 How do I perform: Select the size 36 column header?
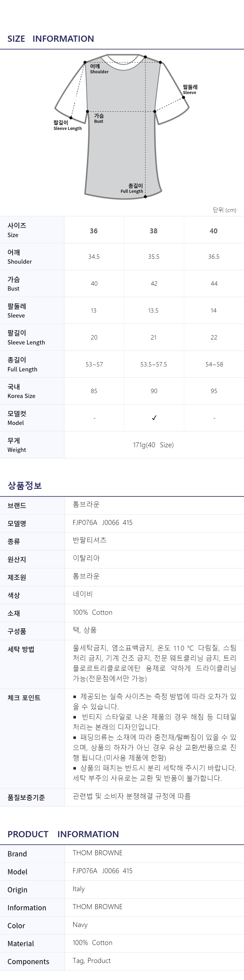[x=94, y=231]
